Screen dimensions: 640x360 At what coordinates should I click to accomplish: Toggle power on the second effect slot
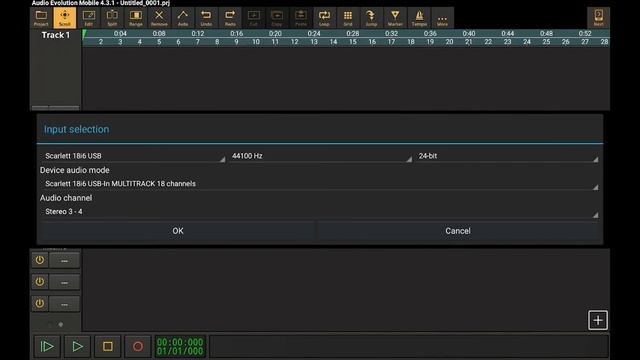(40, 282)
